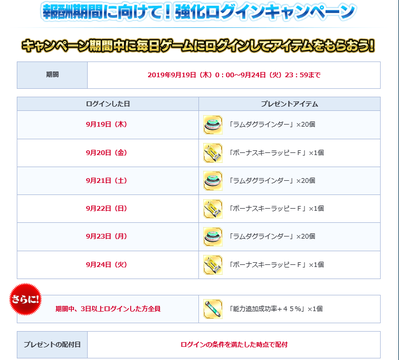The height and width of the screenshot is (360, 399).
Task: Click ボーナスキーラッピーF ×1個 text in 9月24日 row
Action: [x=276, y=265]
